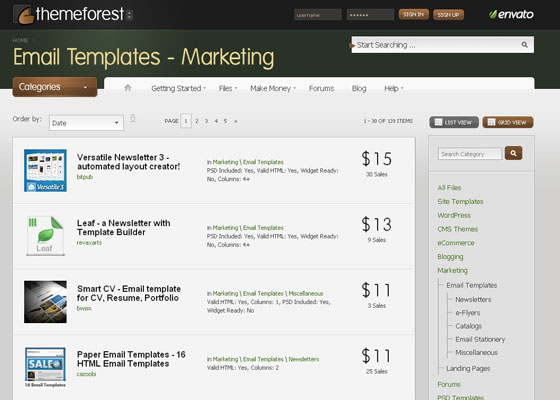Go to page 2 of results
The image size is (560, 400).
[196, 121]
